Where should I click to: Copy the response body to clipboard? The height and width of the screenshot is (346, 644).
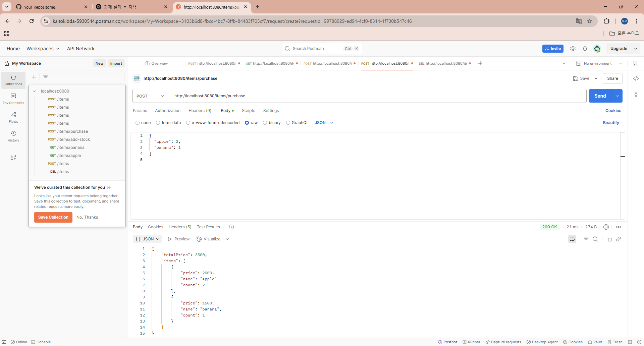609,239
